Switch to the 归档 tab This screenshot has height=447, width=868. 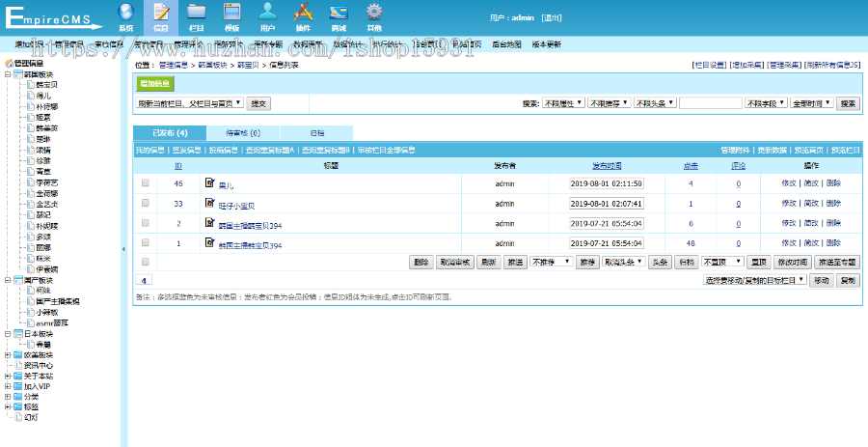pyautogui.click(x=316, y=133)
